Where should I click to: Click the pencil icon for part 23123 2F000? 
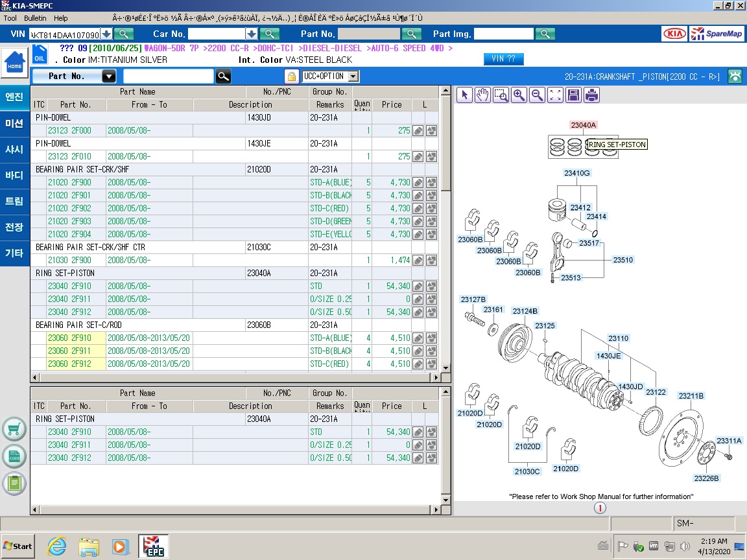pyautogui.click(x=418, y=130)
